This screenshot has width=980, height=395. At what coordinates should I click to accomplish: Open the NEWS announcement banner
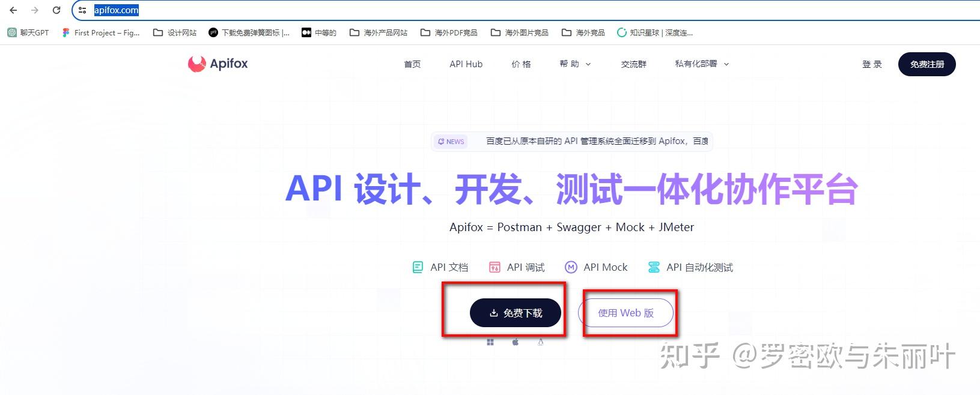571,141
